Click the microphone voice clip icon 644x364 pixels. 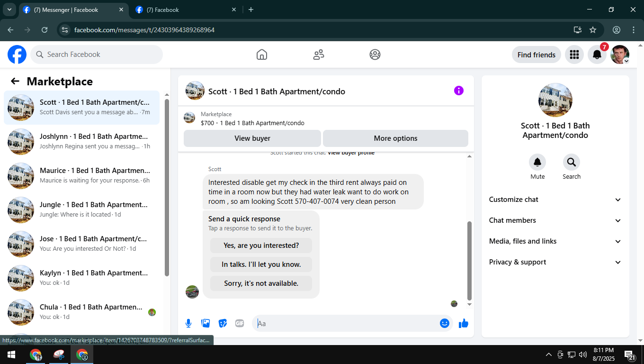188,323
